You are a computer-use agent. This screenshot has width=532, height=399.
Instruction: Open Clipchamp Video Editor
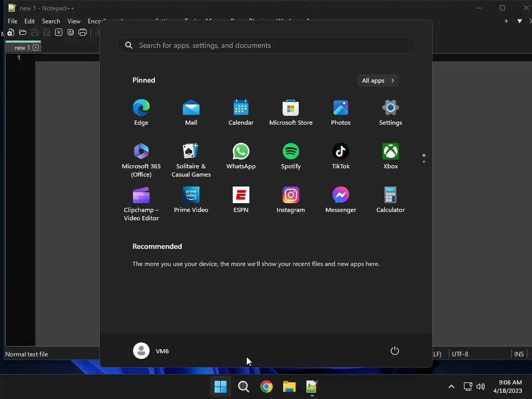[141, 204]
